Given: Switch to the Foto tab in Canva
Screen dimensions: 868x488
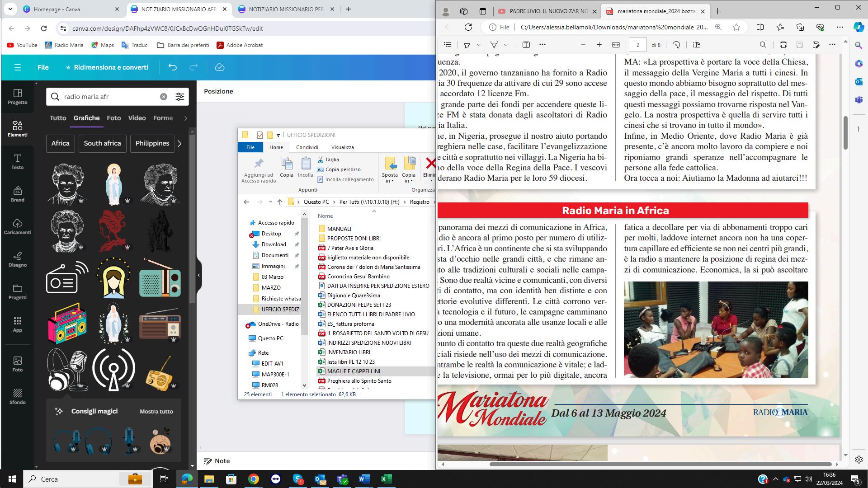Looking at the screenshot, I should (x=113, y=118).
